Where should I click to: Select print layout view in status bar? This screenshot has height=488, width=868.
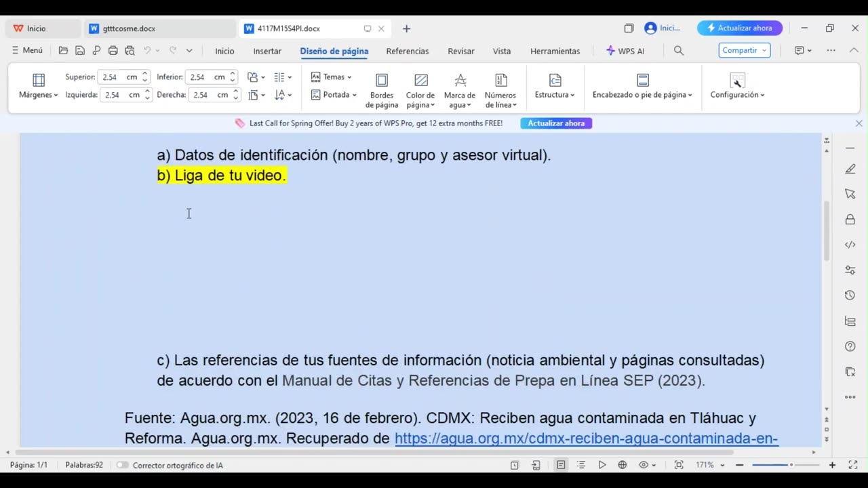tap(561, 465)
